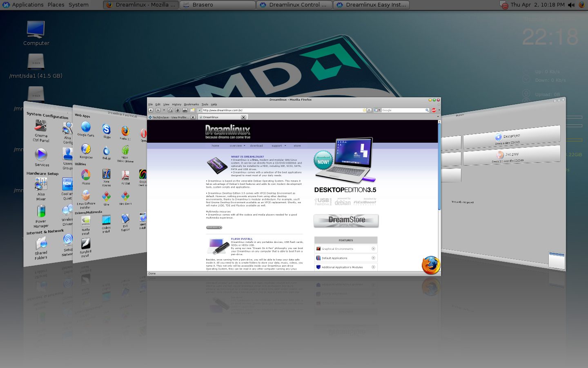588x368 pixels.
Task: Click the Adblock Plus ABP icon
Action: click(x=434, y=110)
